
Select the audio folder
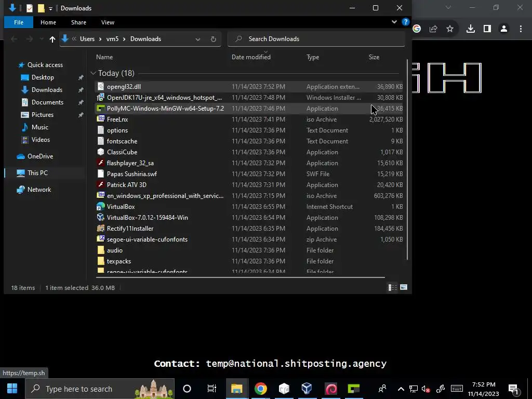coord(249,250)
